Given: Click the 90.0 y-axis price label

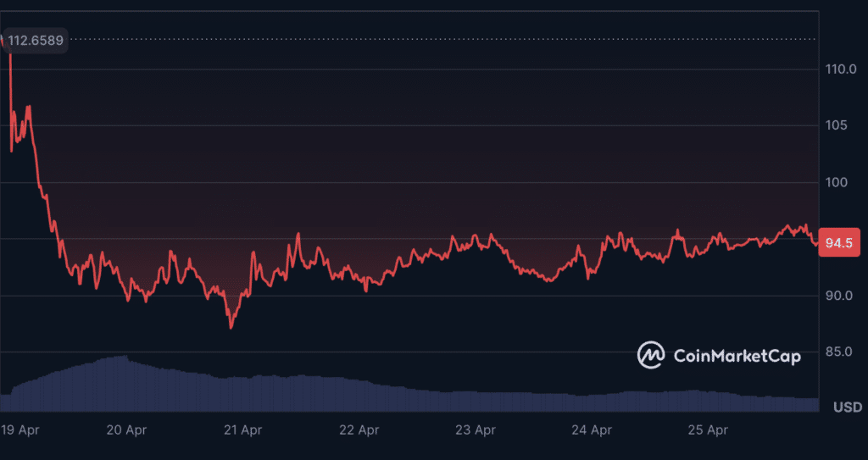Looking at the screenshot, I should pyautogui.click(x=839, y=296).
